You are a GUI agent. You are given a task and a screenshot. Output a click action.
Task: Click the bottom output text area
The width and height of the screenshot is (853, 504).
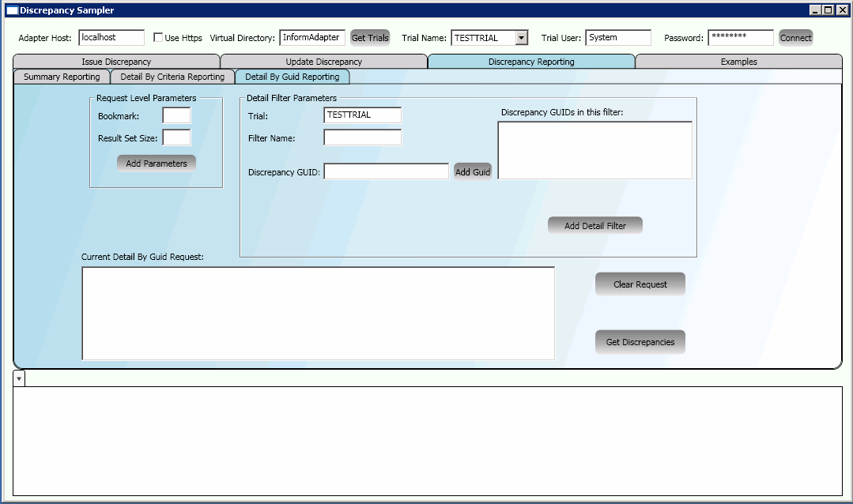point(428,441)
